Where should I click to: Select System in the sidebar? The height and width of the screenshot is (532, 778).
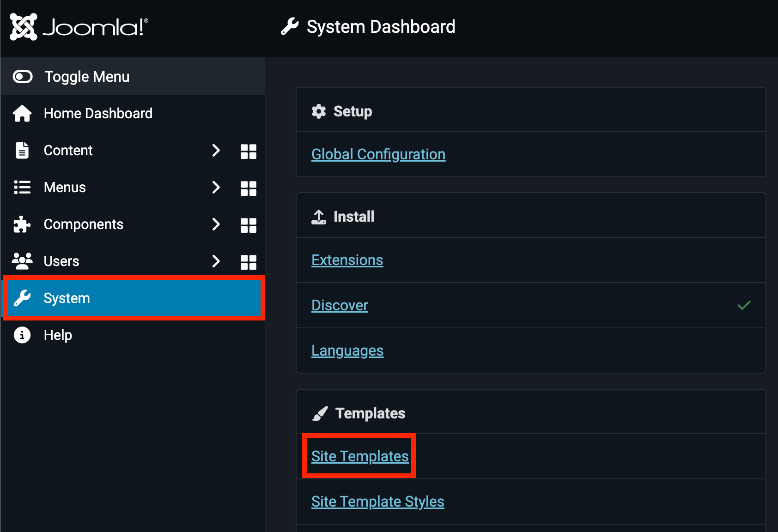[67, 298]
